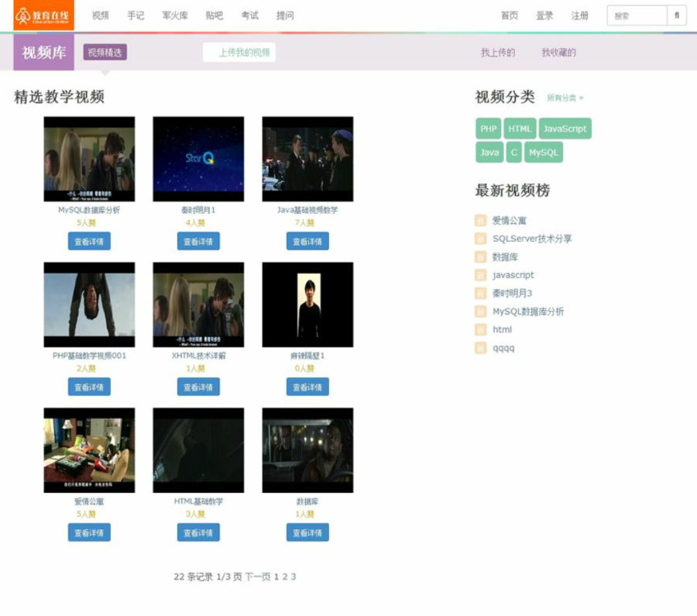Open the 军火库 navigation item
697x616 pixels.
(175, 15)
